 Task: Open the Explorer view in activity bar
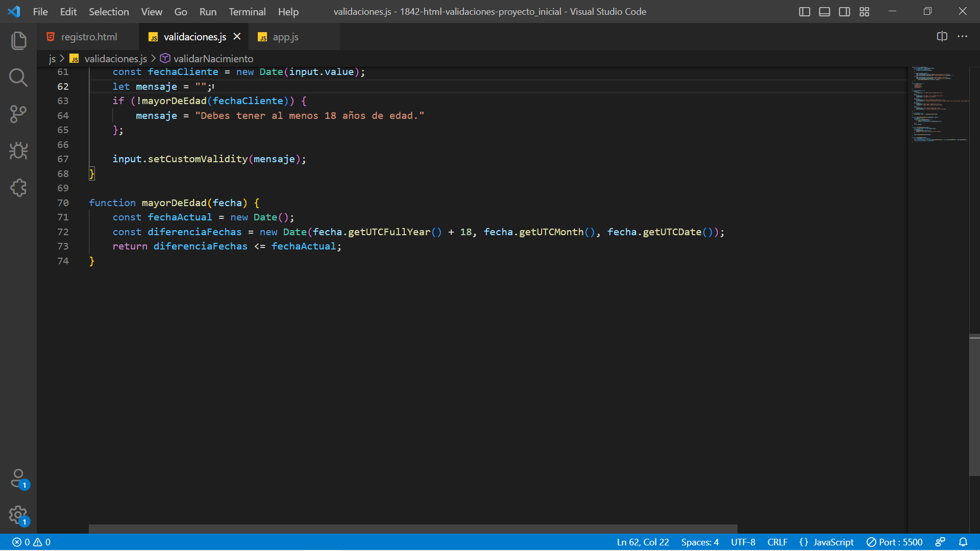(18, 40)
